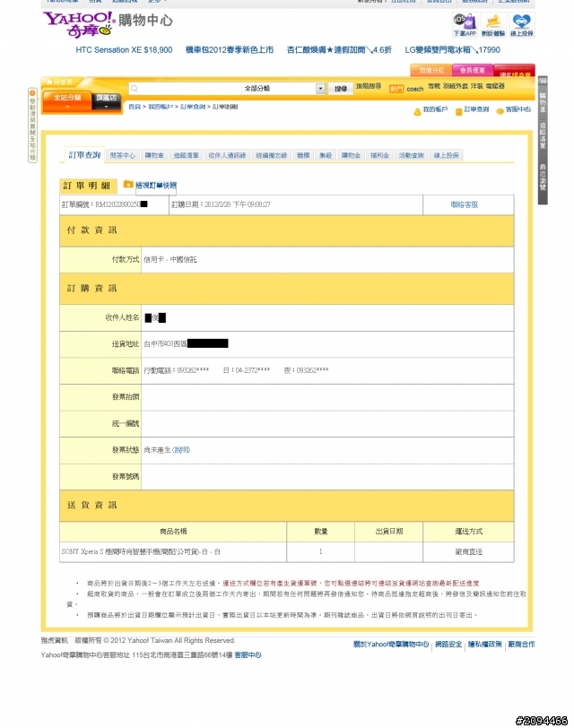Switch to the 線上投保 tab
The image size is (574, 728).
pos(447,155)
